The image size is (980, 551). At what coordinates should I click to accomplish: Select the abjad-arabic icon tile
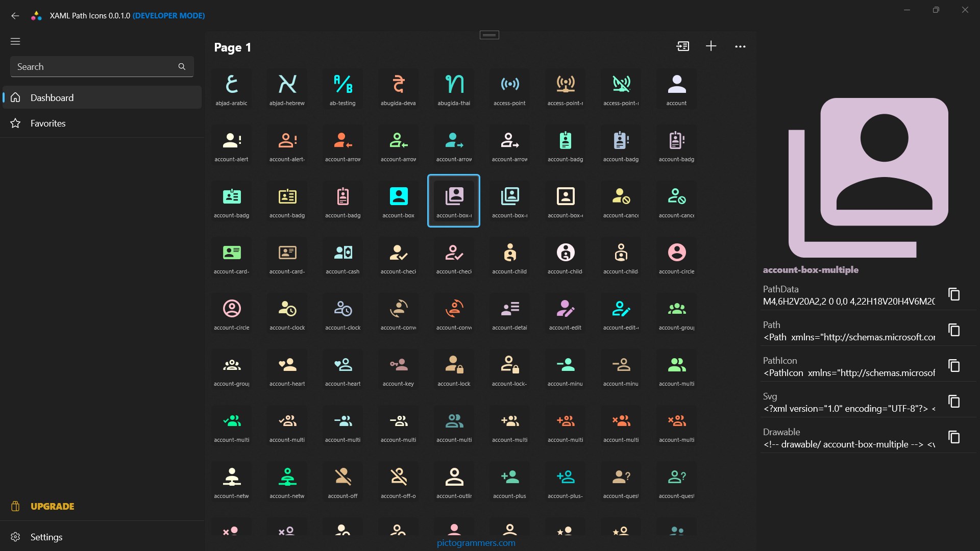click(231, 89)
